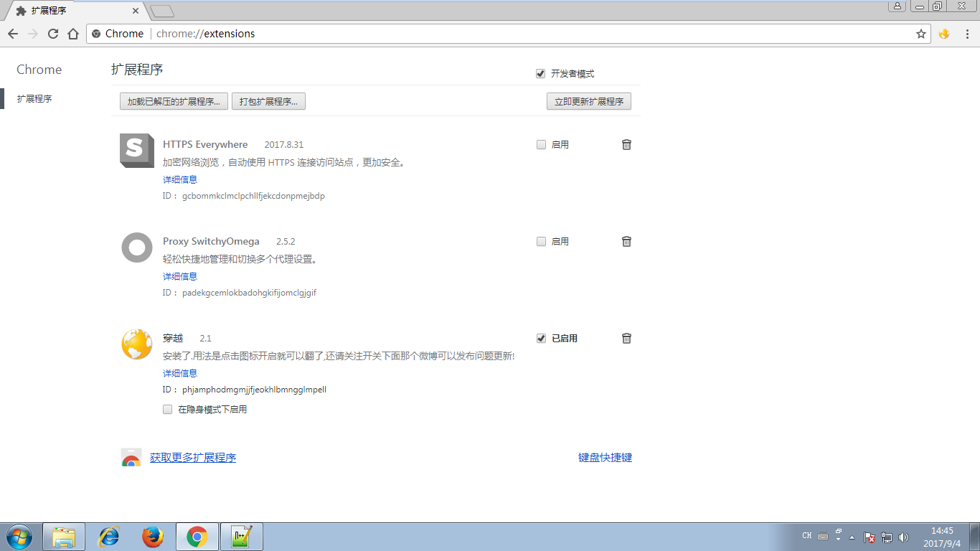Toggle the 开发者模式 checkbox
This screenshot has height=551, width=980.
(x=540, y=74)
